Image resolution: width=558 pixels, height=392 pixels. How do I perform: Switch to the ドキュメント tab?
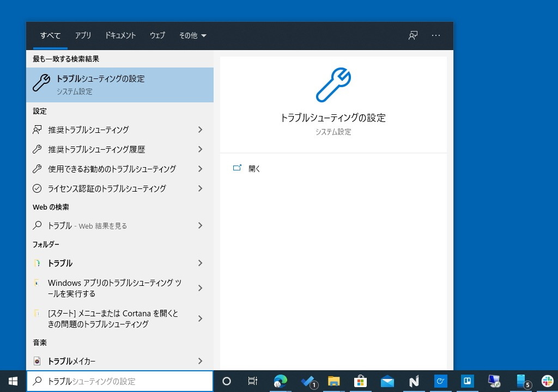coord(120,35)
